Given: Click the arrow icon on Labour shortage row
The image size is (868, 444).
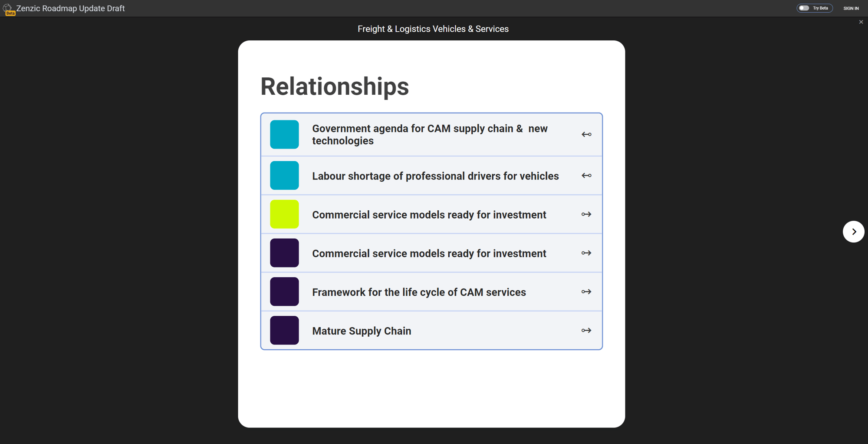Looking at the screenshot, I should click(586, 176).
